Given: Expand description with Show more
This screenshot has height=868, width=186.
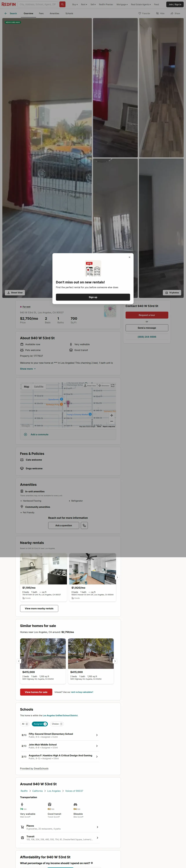Looking at the screenshot, I should pos(28,369).
